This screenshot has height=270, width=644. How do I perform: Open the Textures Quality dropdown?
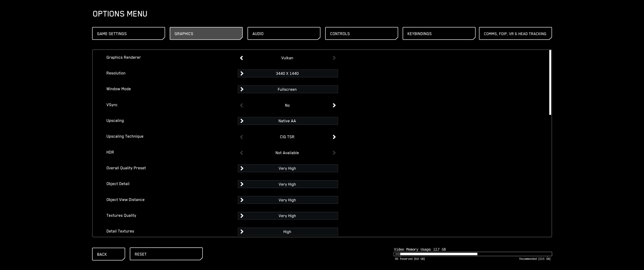[288, 216]
